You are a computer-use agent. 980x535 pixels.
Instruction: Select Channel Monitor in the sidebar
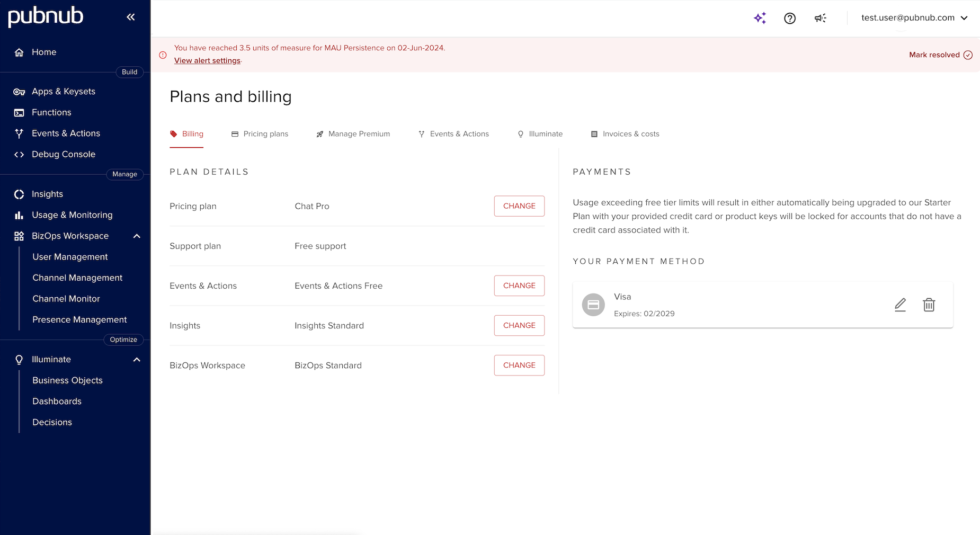click(66, 299)
